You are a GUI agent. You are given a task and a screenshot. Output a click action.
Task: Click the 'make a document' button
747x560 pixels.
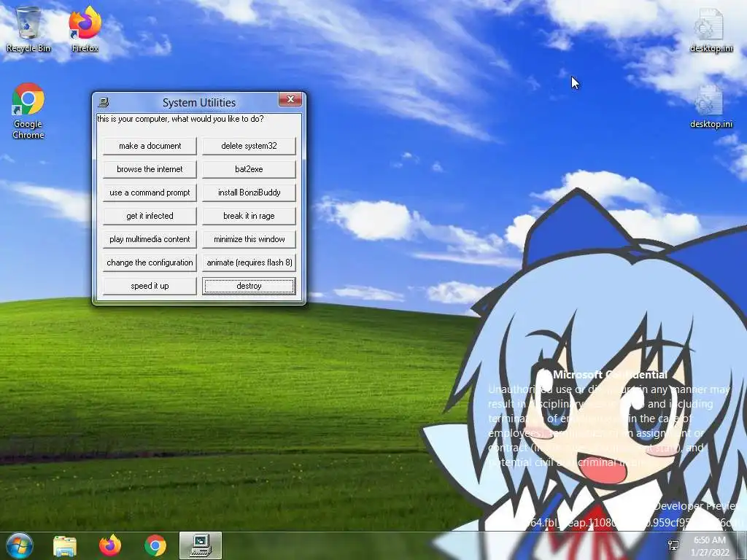(150, 146)
